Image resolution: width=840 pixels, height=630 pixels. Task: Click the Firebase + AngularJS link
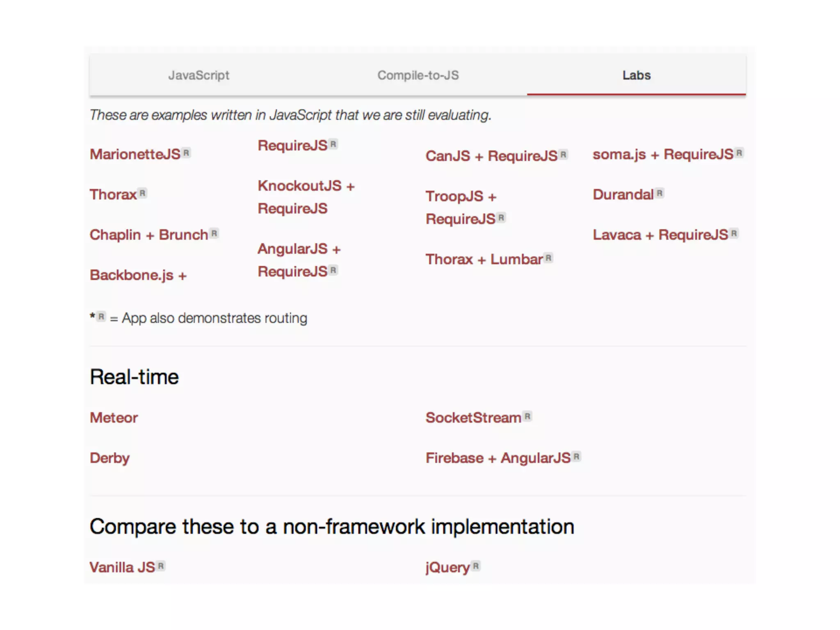pyautogui.click(x=498, y=458)
